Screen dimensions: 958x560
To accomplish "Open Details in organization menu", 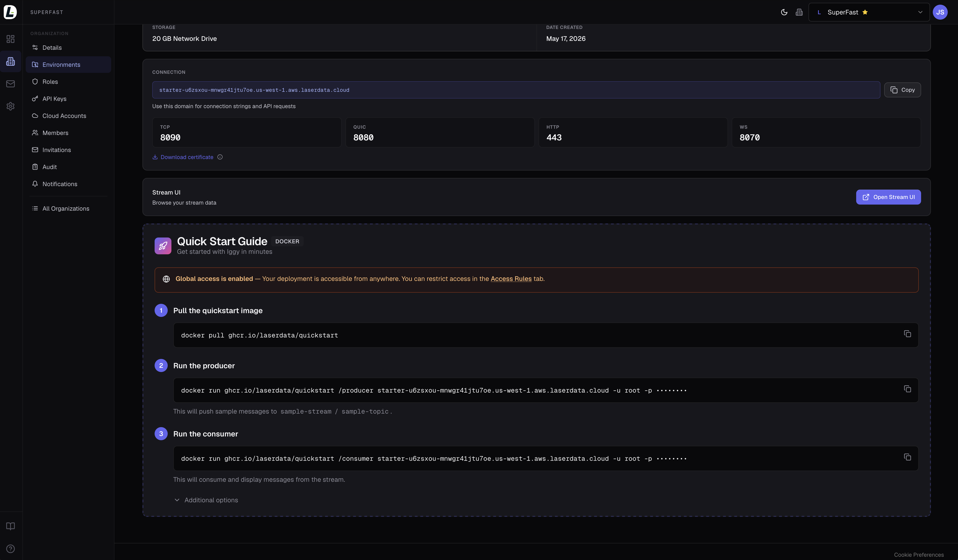I will coord(68,47).
